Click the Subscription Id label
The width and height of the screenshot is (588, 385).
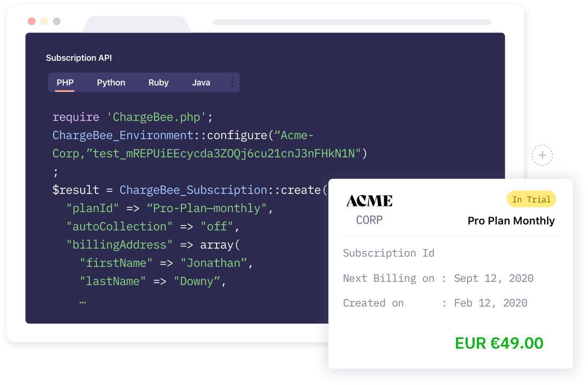coord(389,253)
